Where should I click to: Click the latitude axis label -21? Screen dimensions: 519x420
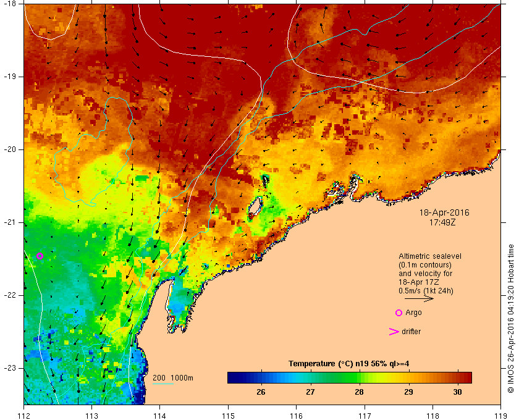pyautogui.click(x=9, y=222)
